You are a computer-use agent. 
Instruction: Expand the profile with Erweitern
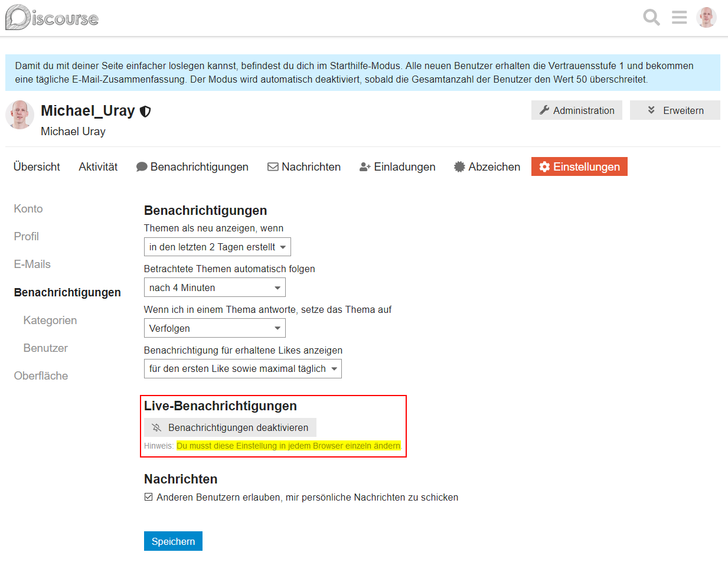(675, 110)
